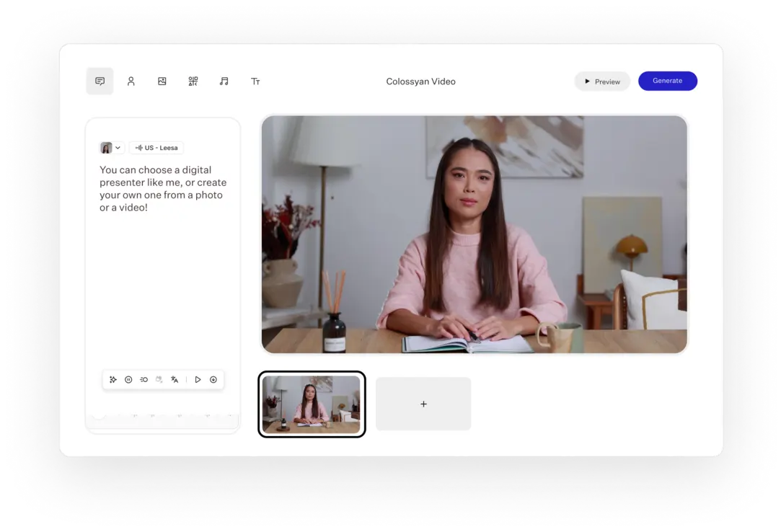
Task: Open the Script panel in the sidebar
Action: click(x=100, y=81)
